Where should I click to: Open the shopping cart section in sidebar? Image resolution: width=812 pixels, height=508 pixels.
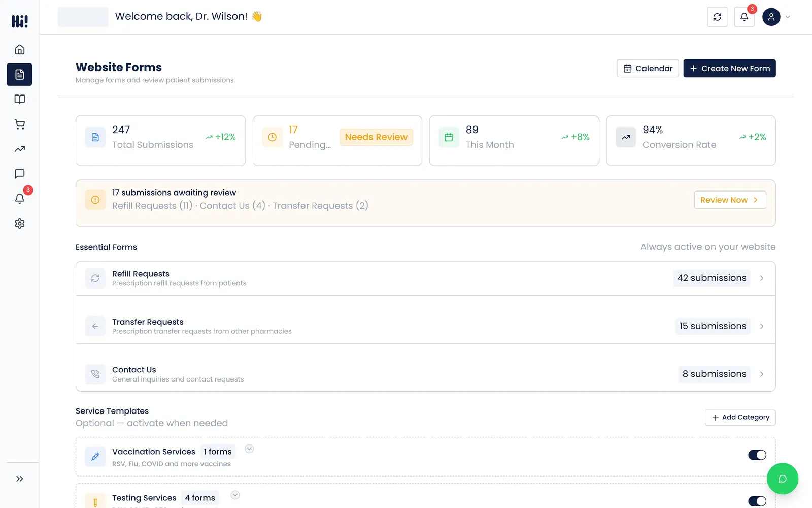[x=20, y=124]
